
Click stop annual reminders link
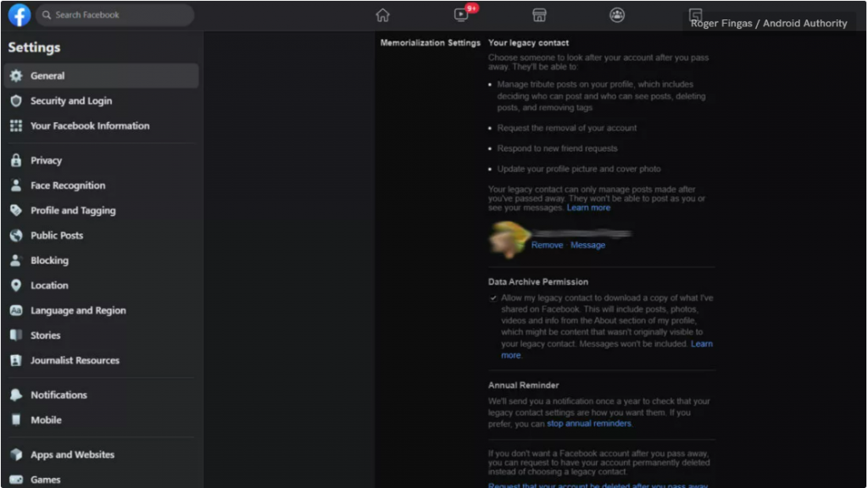(x=589, y=424)
